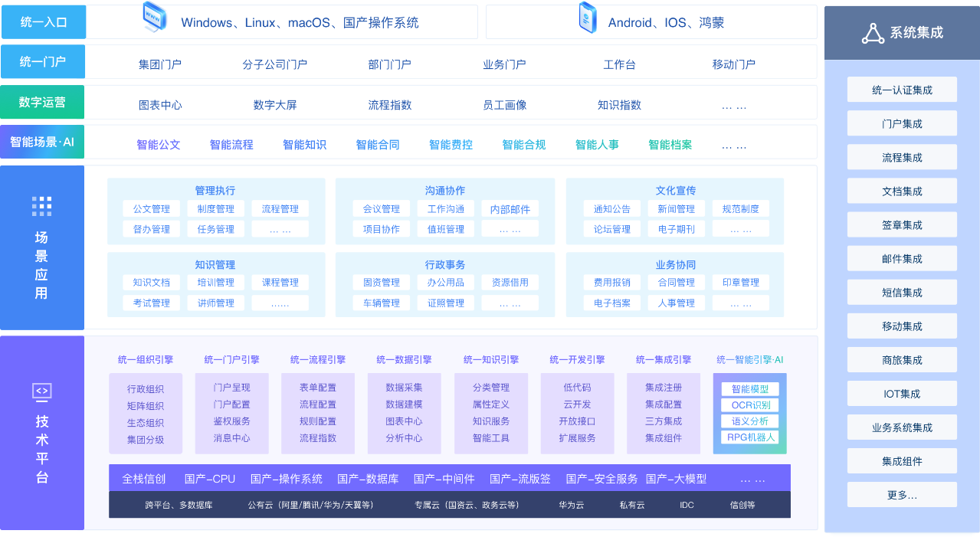Expand the ellipsis in the 智能场景·AI row
The image size is (980, 537).
[x=733, y=145]
